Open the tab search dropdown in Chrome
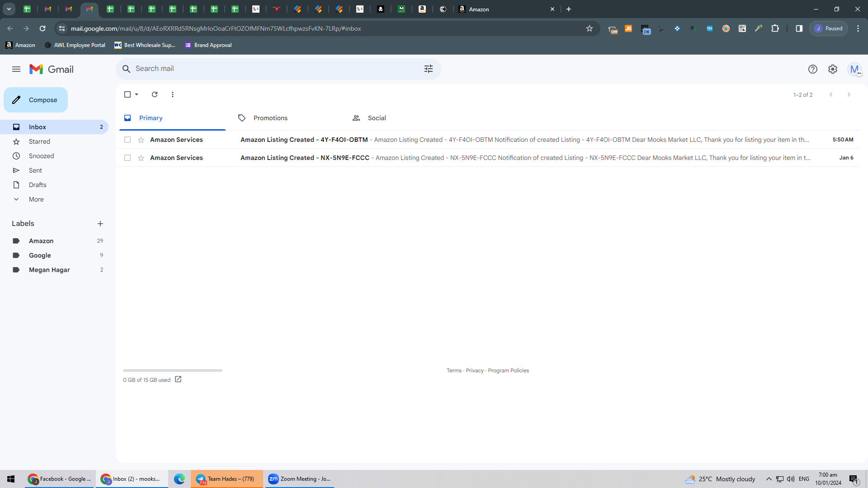The height and width of the screenshot is (488, 868). (9, 9)
